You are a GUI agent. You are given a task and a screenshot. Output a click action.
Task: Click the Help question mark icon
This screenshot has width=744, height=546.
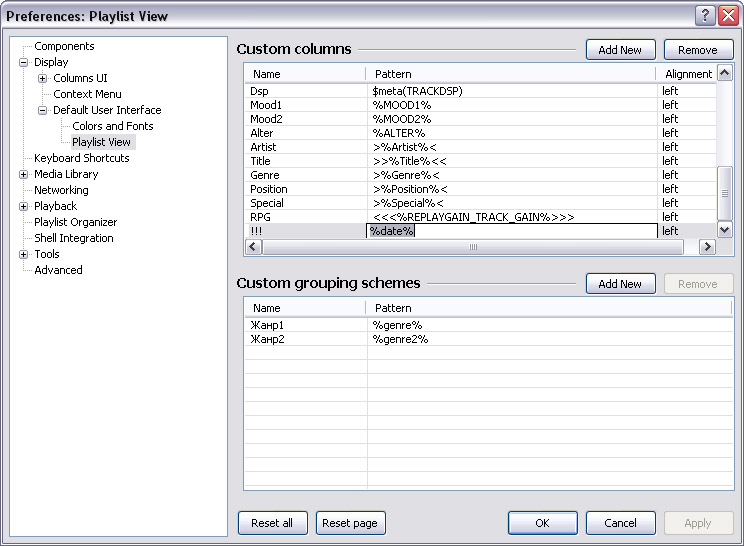[703, 16]
